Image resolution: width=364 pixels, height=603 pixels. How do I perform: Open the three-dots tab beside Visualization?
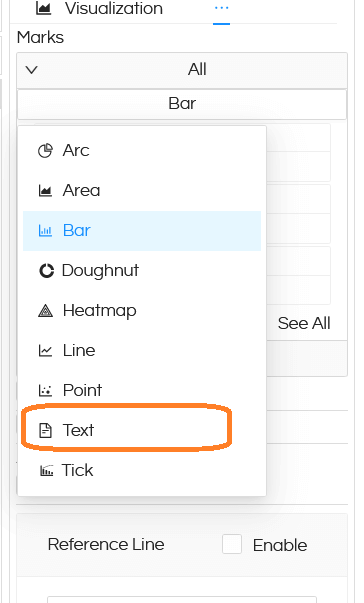coord(221,8)
